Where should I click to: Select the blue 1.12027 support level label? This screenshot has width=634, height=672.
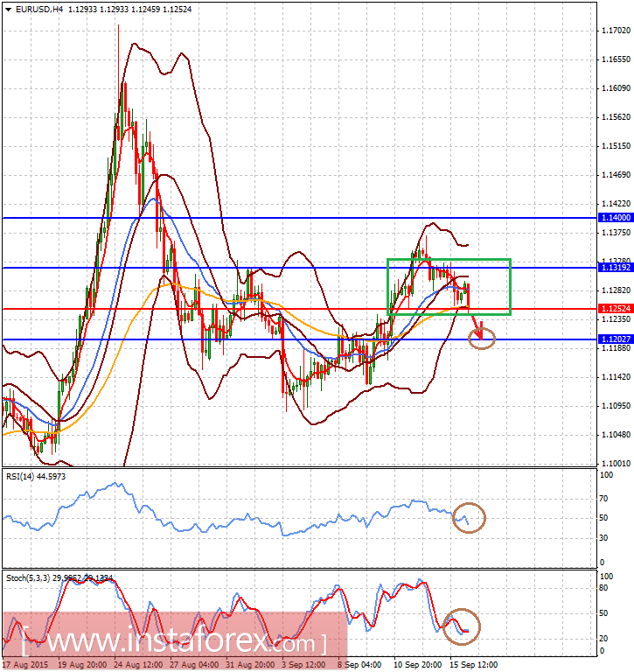(x=612, y=339)
